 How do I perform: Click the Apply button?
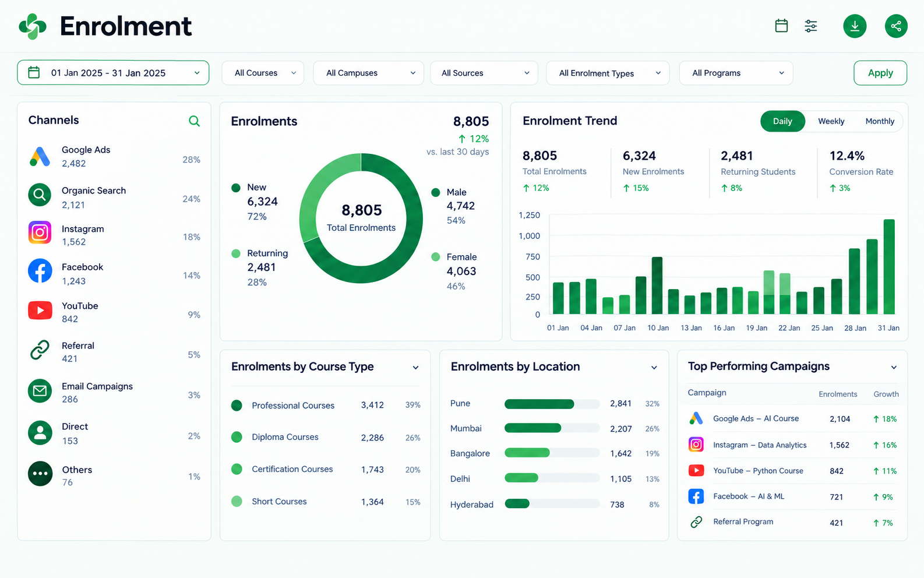pyautogui.click(x=880, y=73)
